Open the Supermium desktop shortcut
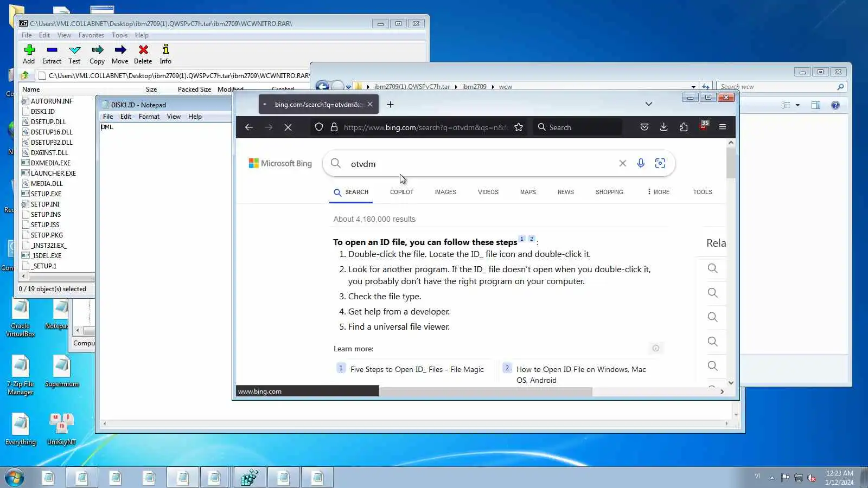Screen dimensions: 868x488 click(62, 371)
